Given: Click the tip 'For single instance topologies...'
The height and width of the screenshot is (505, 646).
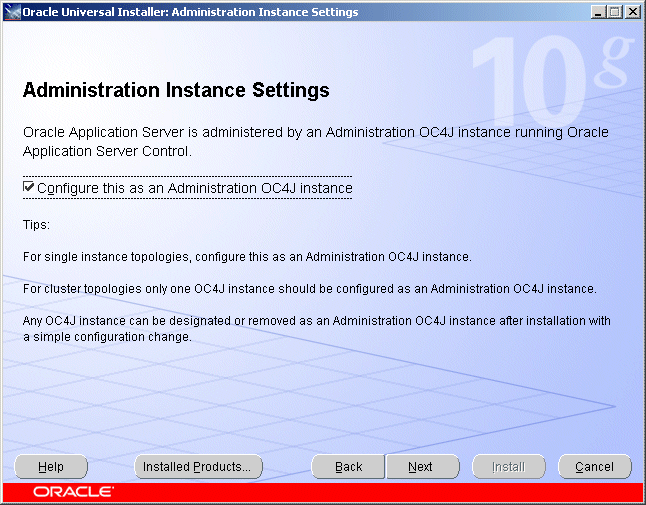Looking at the screenshot, I should [x=247, y=257].
